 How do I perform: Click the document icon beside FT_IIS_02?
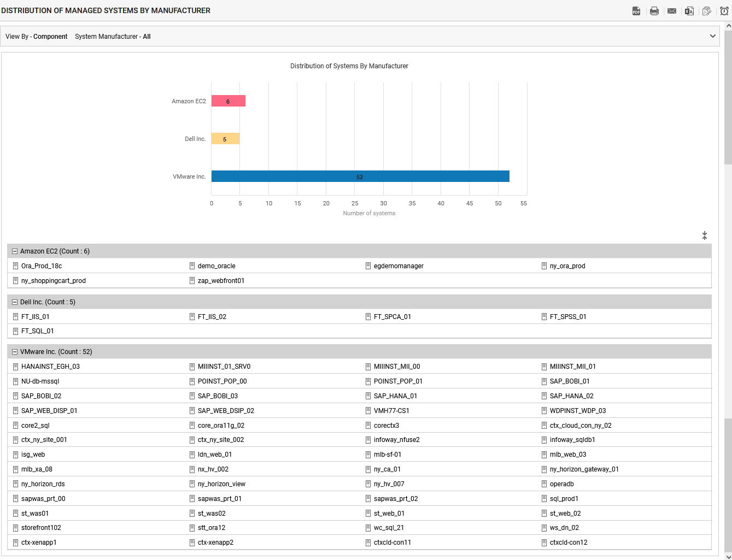click(x=192, y=317)
